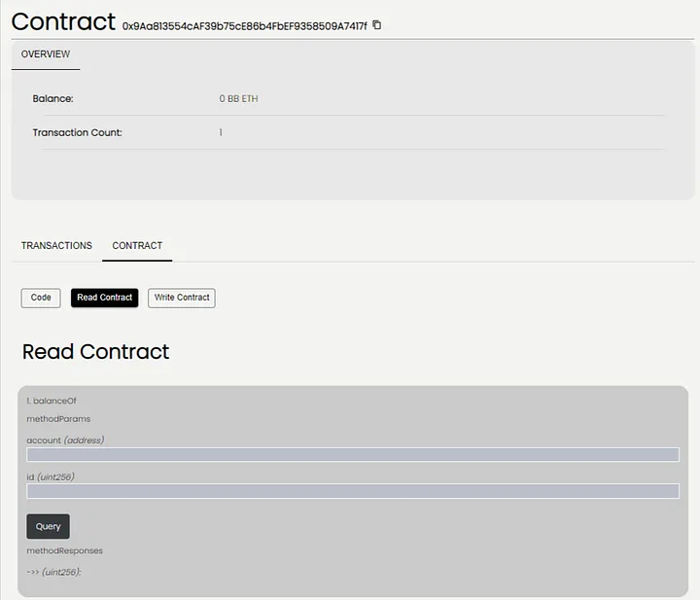
Task: Click the uint256 response output line
Action: tap(53, 572)
